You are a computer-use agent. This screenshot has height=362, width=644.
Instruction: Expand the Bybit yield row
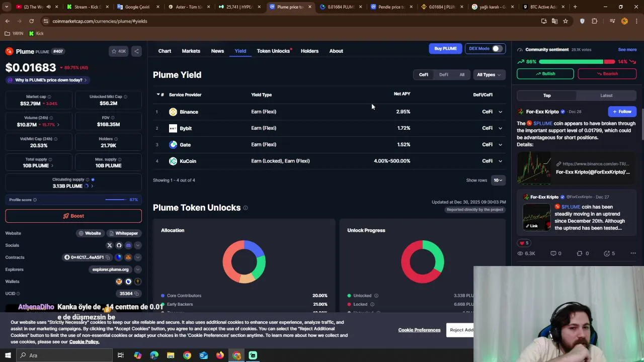point(500,129)
